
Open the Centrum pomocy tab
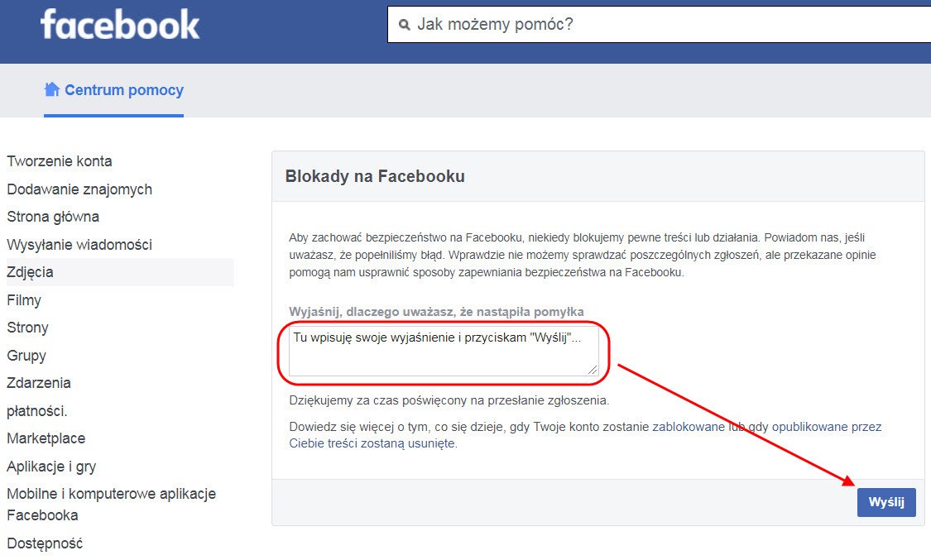coord(123,90)
